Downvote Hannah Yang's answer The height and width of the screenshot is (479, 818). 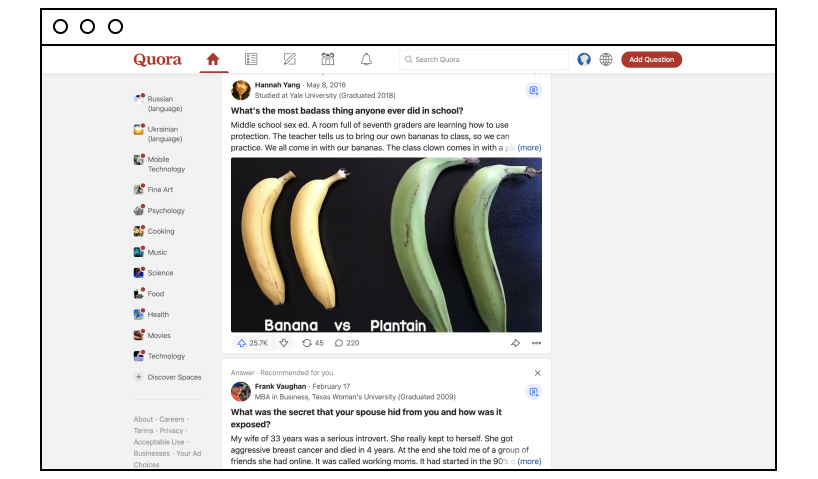(284, 343)
